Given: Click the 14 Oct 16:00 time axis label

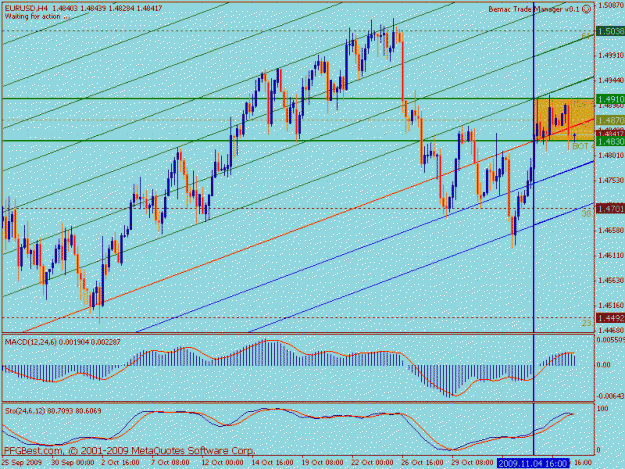Looking at the screenshot, I should coord(272,463).
